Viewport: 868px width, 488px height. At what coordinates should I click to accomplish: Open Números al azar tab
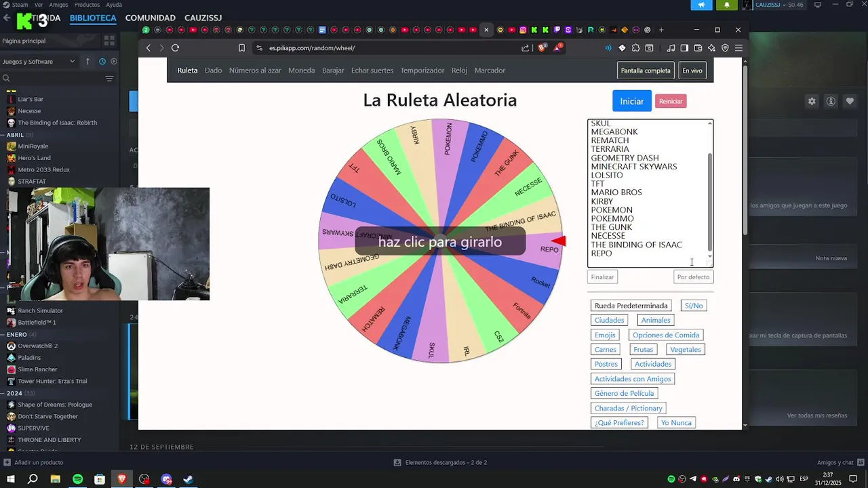tap(255, 70)
